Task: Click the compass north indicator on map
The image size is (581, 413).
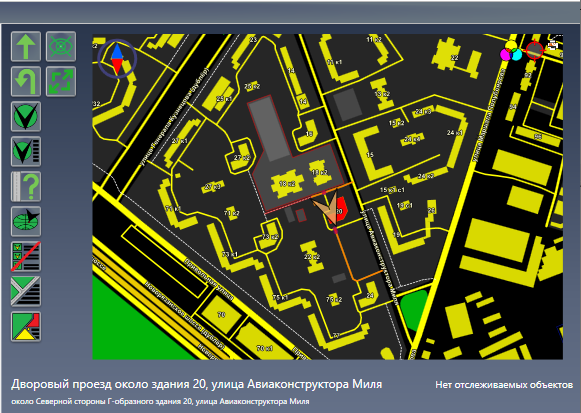Action: (117, 59)
